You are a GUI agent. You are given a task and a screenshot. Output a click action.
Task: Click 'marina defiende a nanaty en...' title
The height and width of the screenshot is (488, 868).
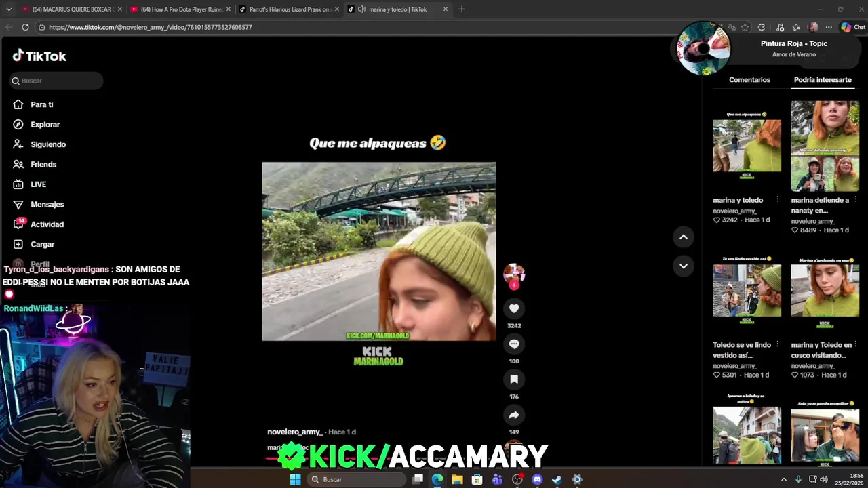[820, 205]
